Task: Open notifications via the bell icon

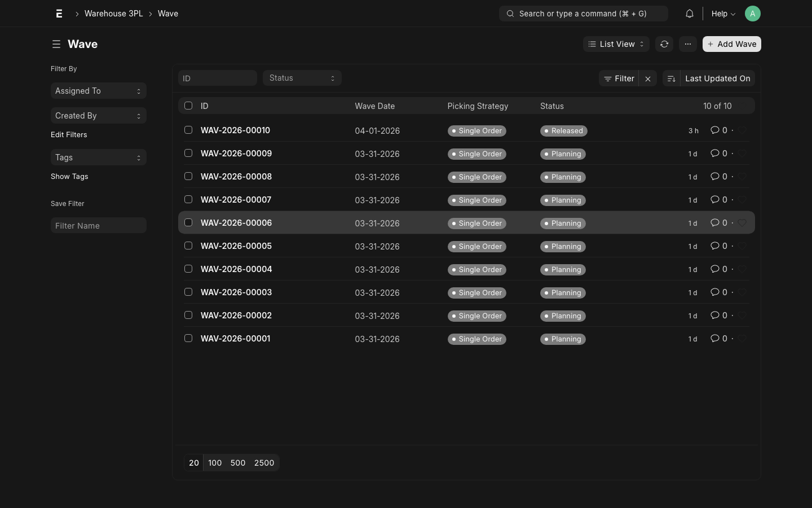Action: tap(689, 14)
